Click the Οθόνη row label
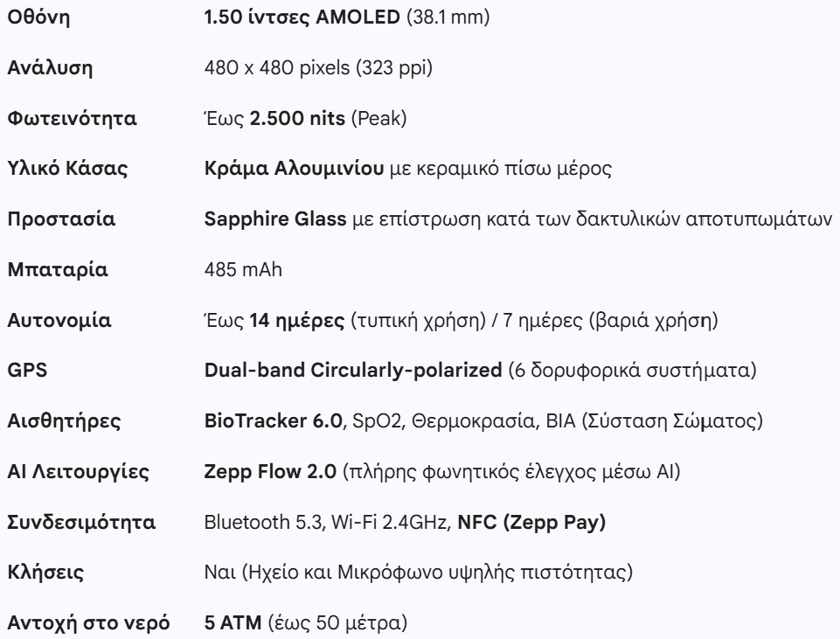This screenshot has height=639, width=840. pos(38,17)
